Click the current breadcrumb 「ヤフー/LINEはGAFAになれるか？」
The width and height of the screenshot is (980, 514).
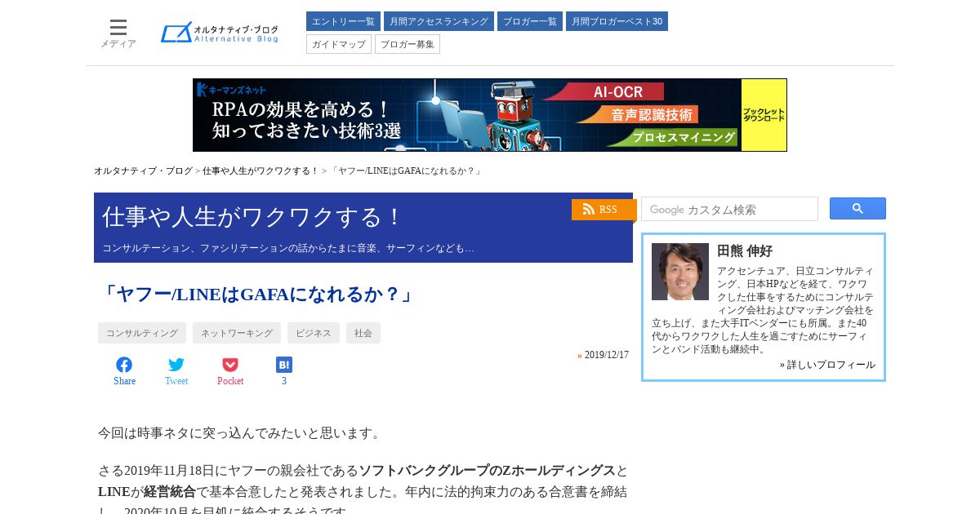coord(405,171)
